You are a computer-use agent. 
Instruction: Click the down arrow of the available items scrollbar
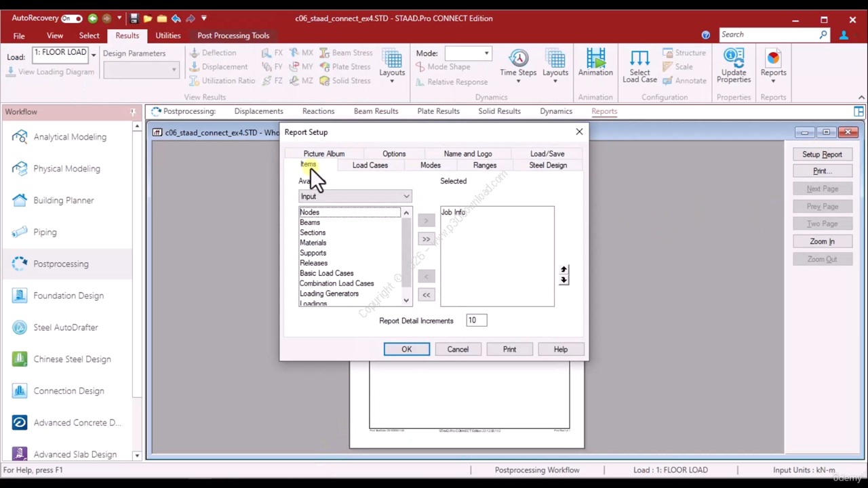pos(406,300)
